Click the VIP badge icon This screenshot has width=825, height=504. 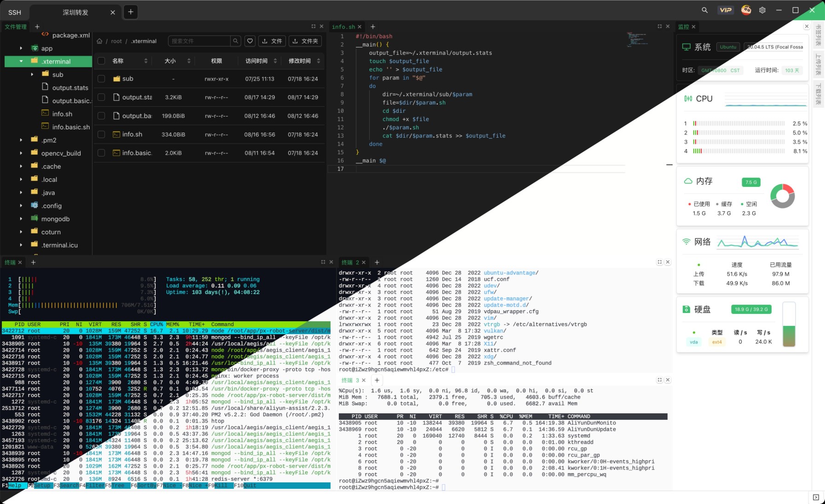(726, 10)
